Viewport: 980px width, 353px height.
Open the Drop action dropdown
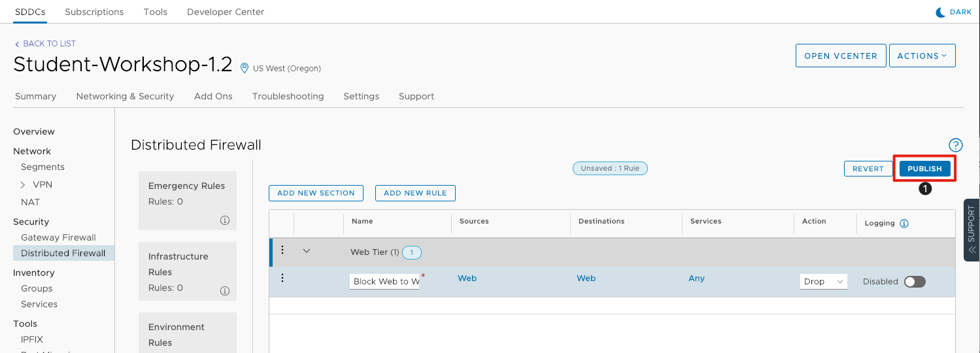(x=824, y=282)
